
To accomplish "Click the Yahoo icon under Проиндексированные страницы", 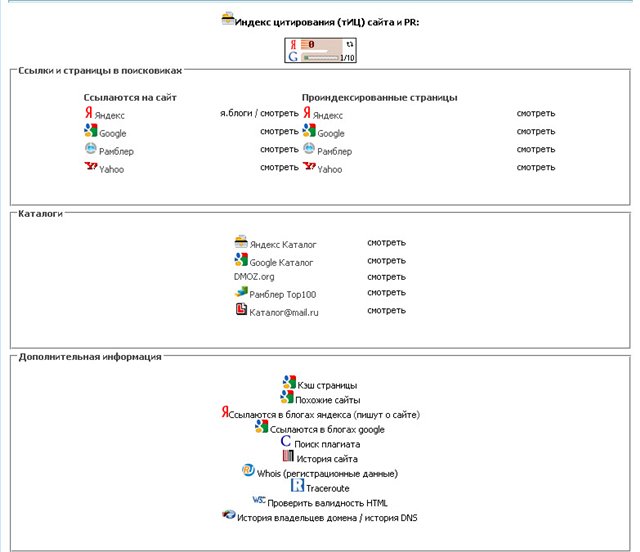I will click(309, 166).
